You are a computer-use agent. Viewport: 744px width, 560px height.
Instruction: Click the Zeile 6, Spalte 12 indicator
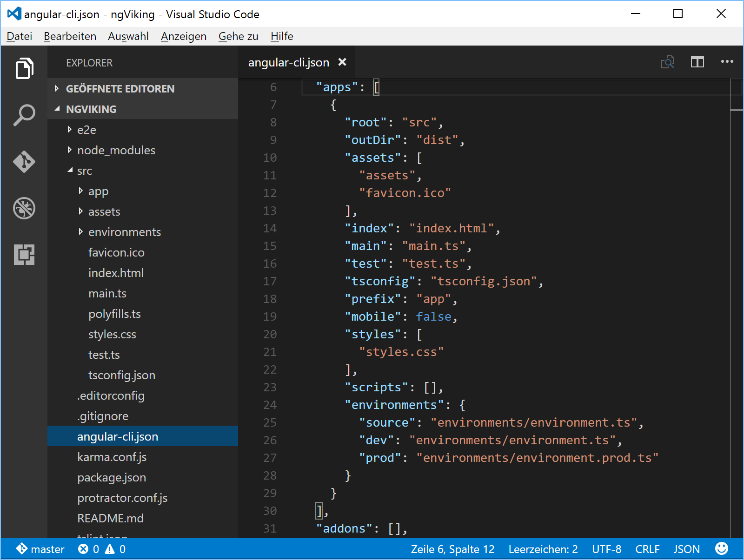452,549
